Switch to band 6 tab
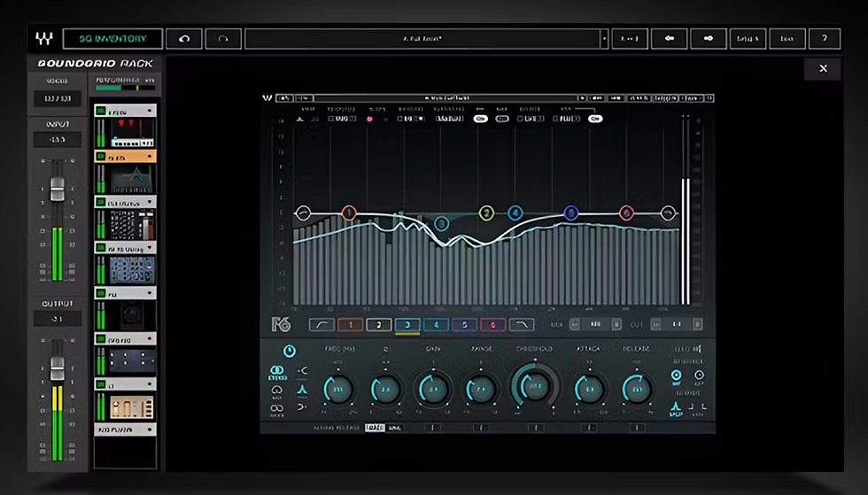This screenshot has height=495, width=868. click(492, 325)
